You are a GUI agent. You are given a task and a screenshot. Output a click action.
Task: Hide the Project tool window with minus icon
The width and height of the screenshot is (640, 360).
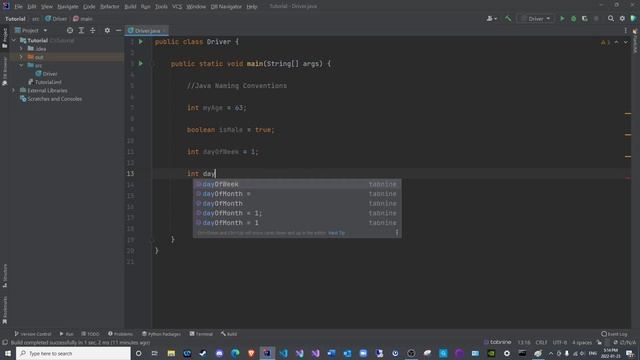point(118,31)
